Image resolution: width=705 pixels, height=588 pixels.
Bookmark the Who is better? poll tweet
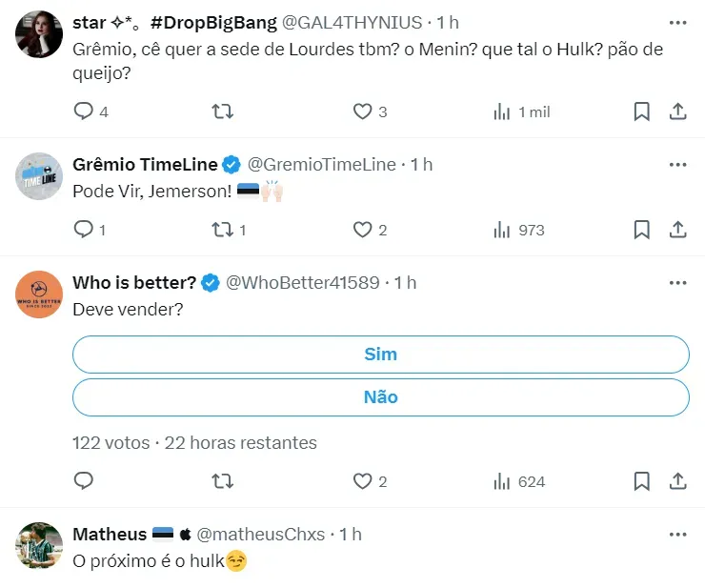(x=642, y=481)
